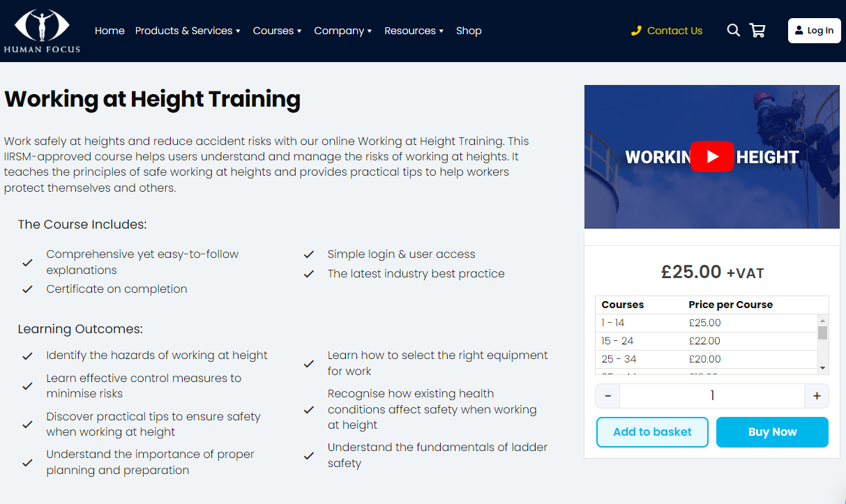This screenshot has height=504, width=846.
Task: Click the course quantity input field
Action: point(711,396)
